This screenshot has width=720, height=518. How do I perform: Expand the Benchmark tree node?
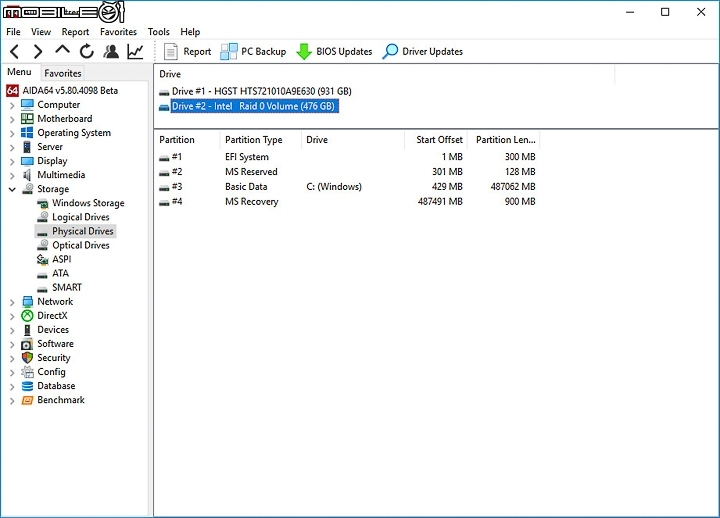point(12,400)
